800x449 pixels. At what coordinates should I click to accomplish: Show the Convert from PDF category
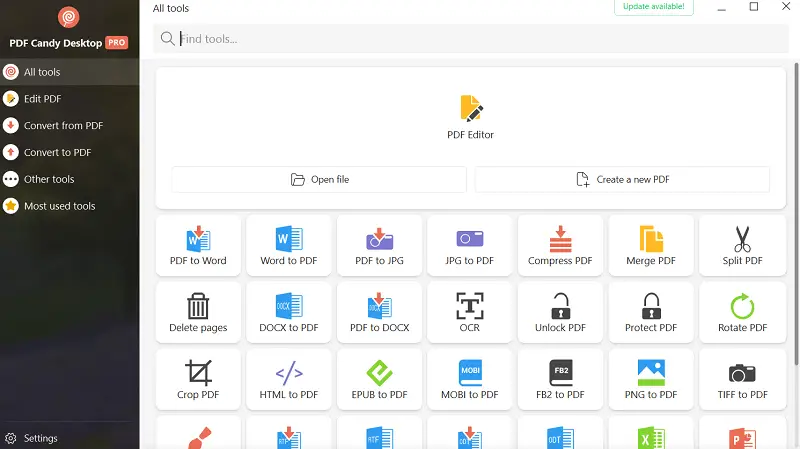(x=69, y=126)
